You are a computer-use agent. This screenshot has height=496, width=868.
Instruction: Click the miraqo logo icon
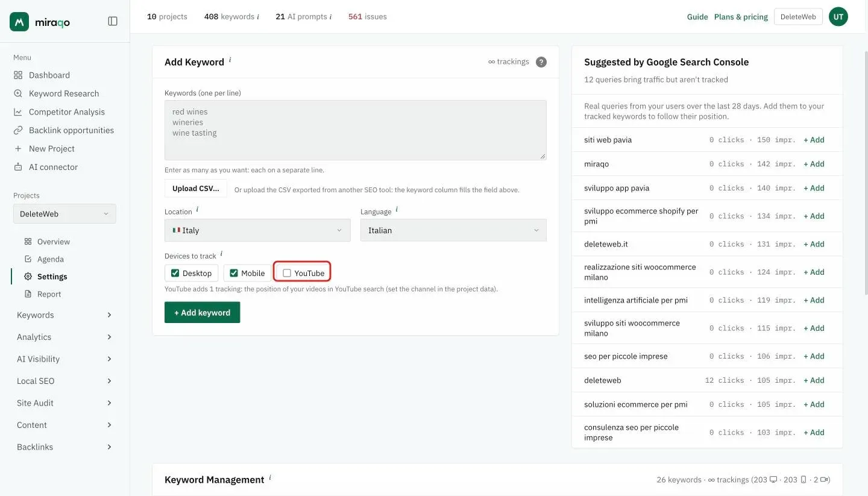coord(19,22)
